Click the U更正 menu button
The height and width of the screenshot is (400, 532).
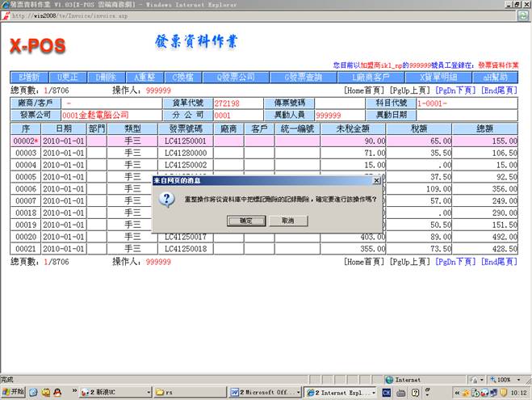click(x=67, y=77)
